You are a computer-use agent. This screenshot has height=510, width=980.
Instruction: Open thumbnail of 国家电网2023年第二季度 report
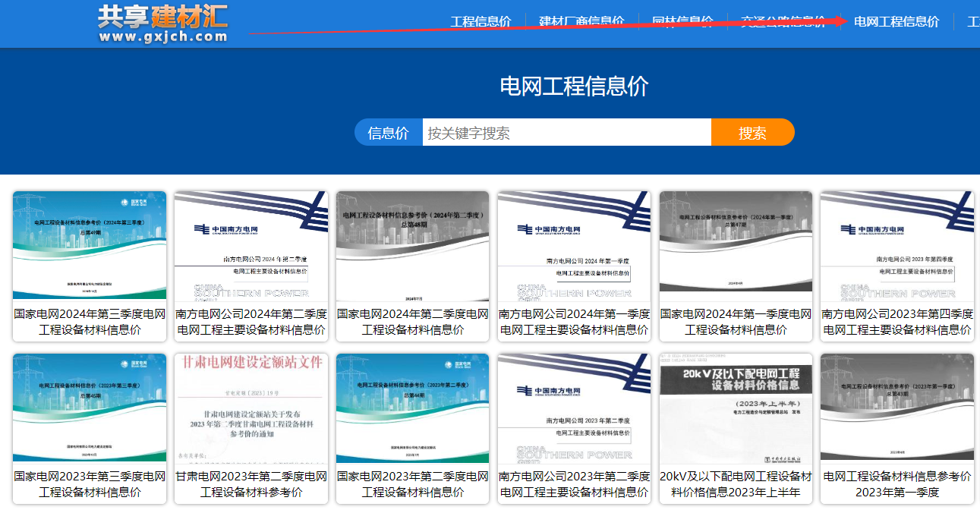[x=413, y=408]
